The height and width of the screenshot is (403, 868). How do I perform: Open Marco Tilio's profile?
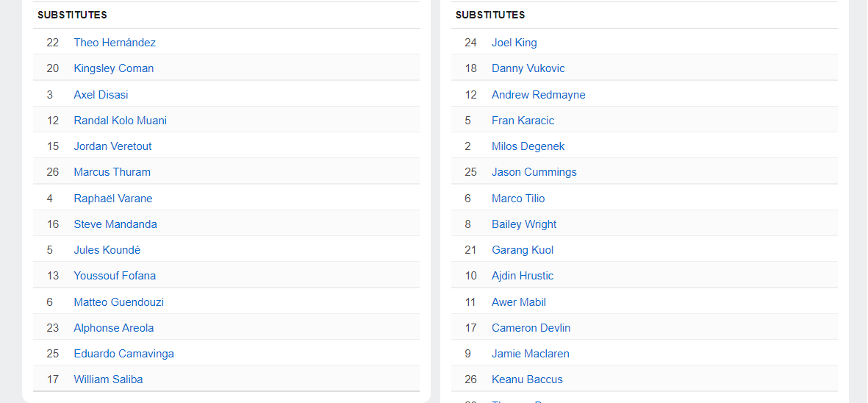click(x=518, y=199)
